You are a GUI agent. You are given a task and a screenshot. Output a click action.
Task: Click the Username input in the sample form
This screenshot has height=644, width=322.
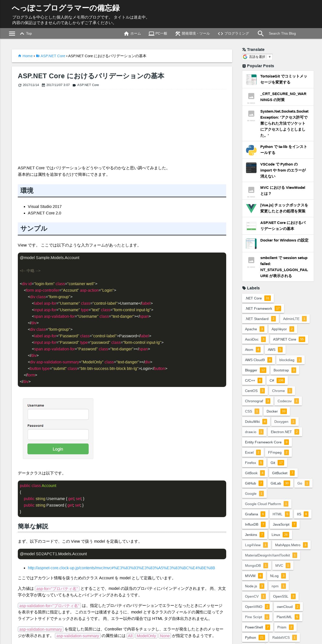click(x=58, y=414)
